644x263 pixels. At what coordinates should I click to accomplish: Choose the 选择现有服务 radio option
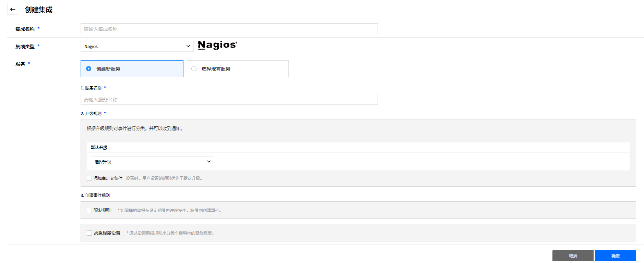(194, 69)
